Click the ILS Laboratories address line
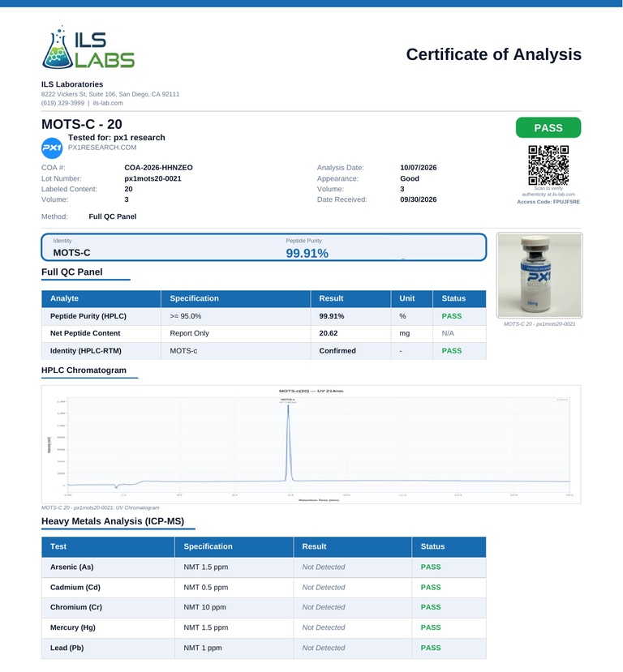623x672 pixels. pyautogui.click(x=110, y=94)
